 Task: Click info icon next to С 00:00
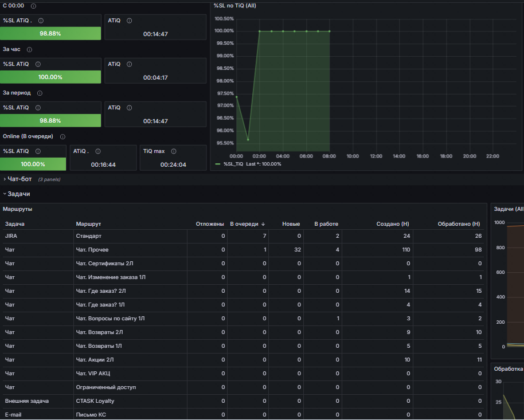[33, 6]
